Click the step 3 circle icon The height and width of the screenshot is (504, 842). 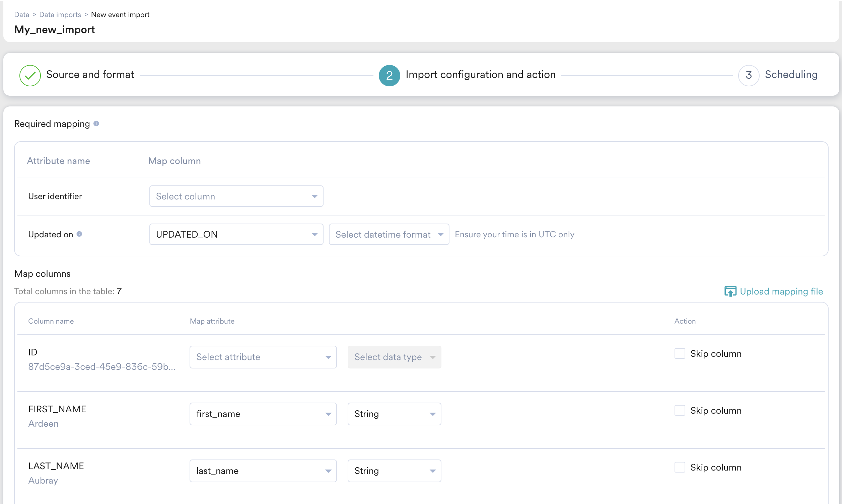(748, 75)
